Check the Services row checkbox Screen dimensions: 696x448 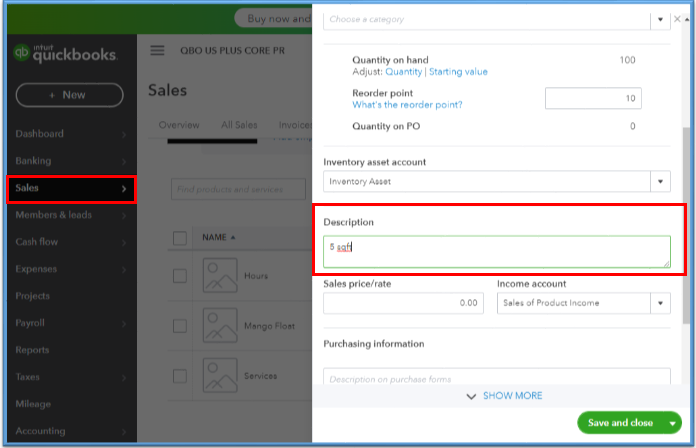pyautogui.click(x=180, y=376)
